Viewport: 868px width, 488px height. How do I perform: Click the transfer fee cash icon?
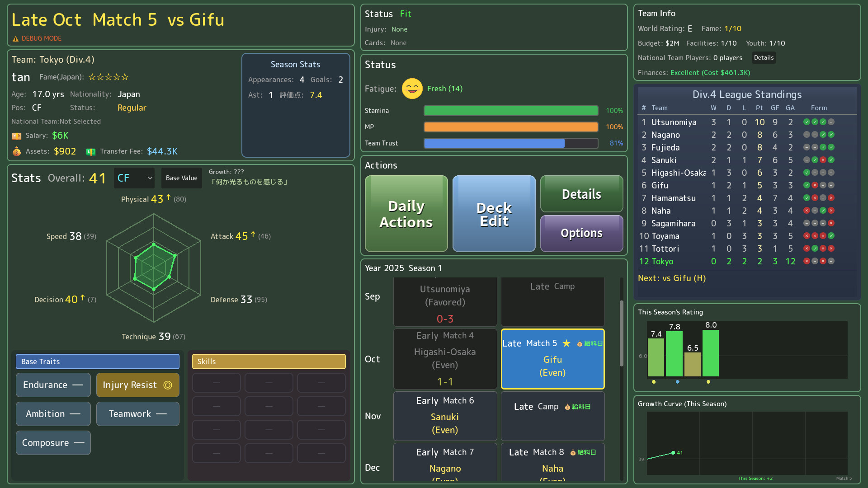[x=91, y=152]
